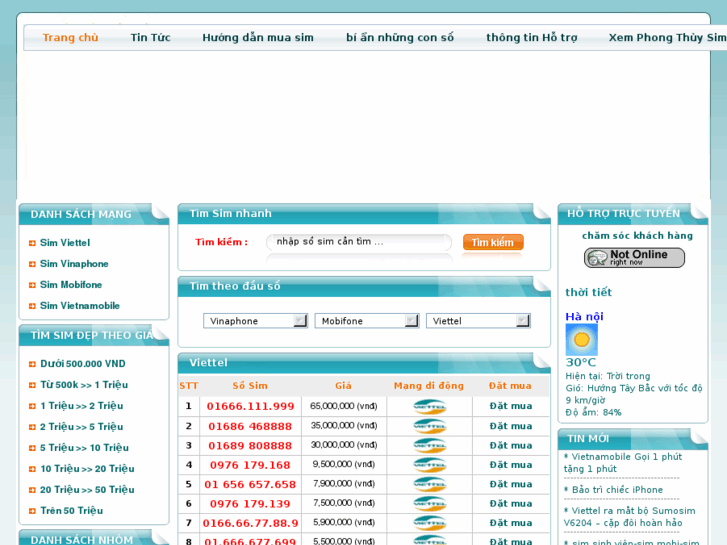This screenshot has height=545, width=727.
Task: Open Xem Phong Thủy Sim menu
Action: [668, 38]
